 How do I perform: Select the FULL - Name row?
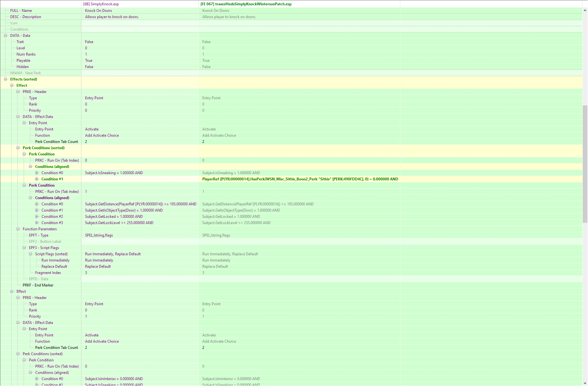pyautogui.click(x=21, y=11)
